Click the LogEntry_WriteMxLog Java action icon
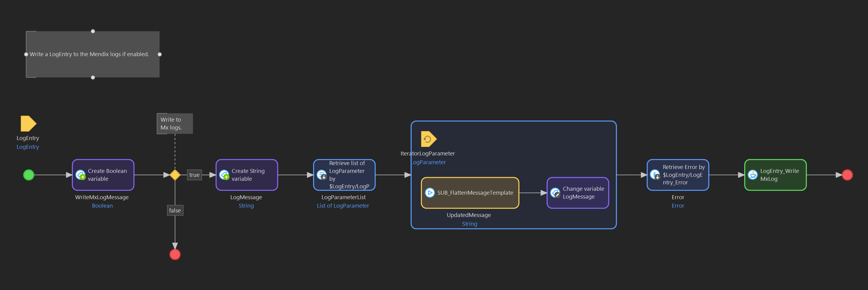 pyautogui.click(x=753, y=175)
